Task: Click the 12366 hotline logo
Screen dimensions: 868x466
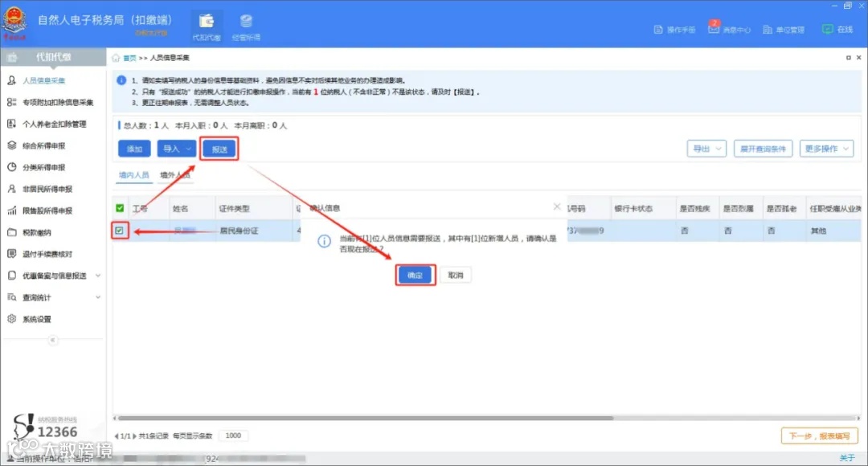Action: 45,427
